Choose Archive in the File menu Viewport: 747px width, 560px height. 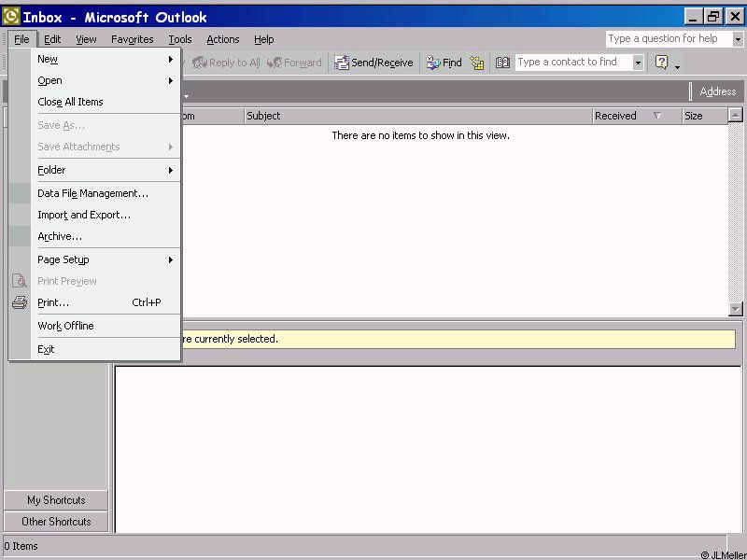click(x=60, y=236)
